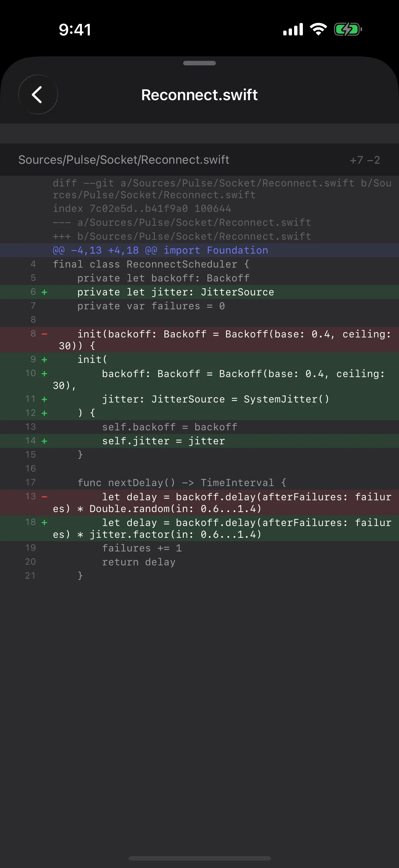Tap added line 'jitter: JitterSource = SystemJitter()'
The image size is (399, 868).
point(199,399)
